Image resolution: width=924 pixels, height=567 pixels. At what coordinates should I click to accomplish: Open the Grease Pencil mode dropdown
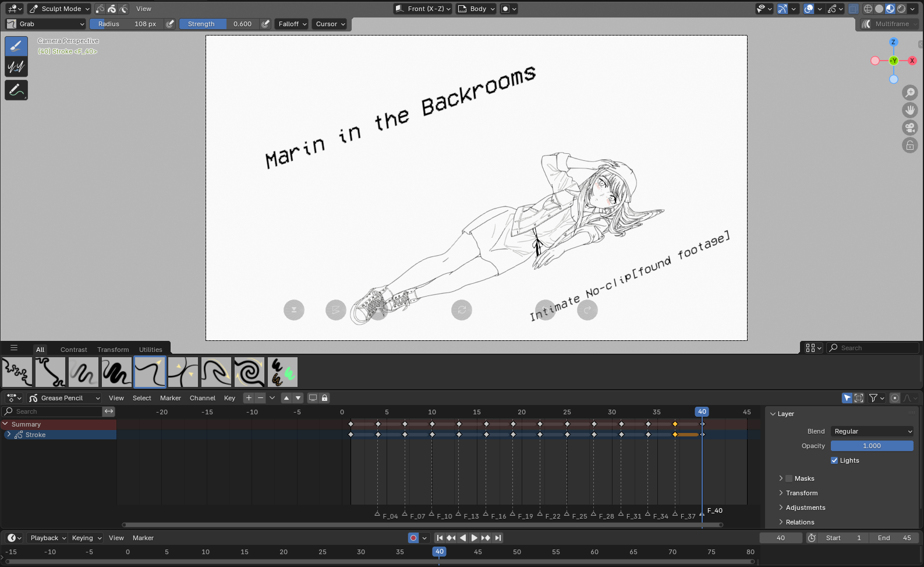64,398
